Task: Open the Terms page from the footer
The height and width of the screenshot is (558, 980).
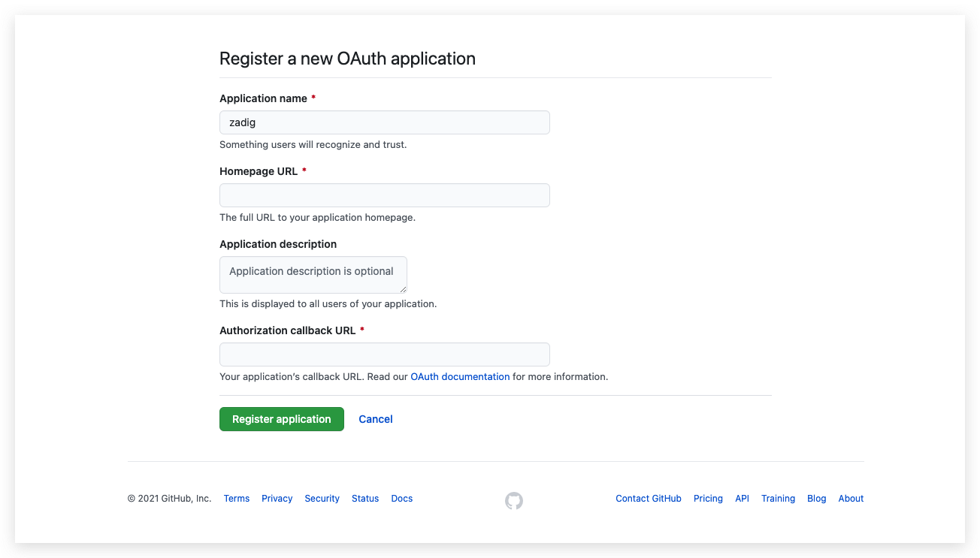Action: tap(236, 498)
